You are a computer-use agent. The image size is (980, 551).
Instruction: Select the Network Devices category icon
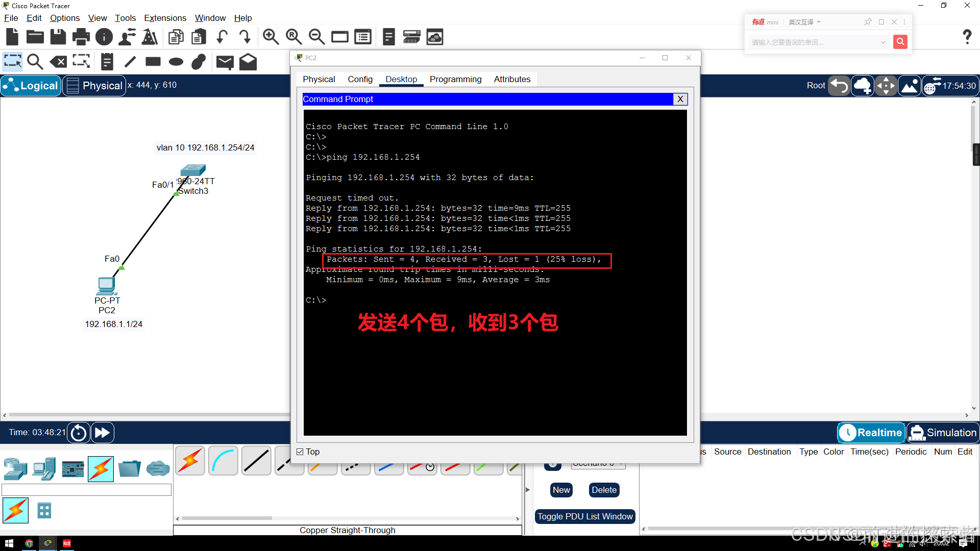tap(15, 468)
